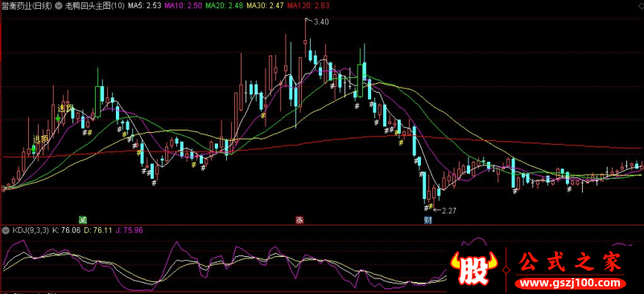Open the dropdown arrow beside 老鸭回头主图

coord(57,6)
